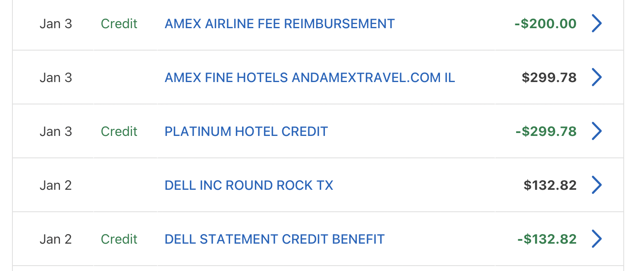Open AMEX AIRLINE FEE REIMBURSEMENT link
The height and width of the screenshot is (271, 644).
[x=279, y=24]
